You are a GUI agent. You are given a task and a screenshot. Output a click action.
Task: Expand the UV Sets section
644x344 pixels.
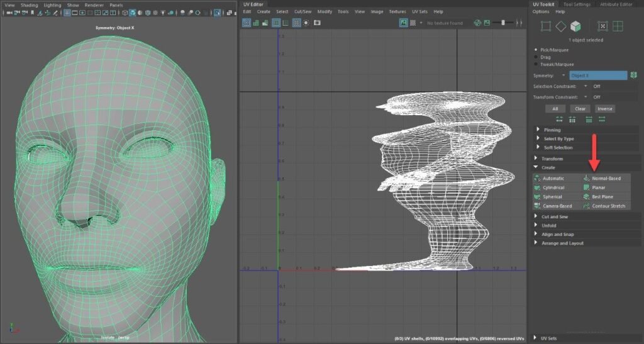535,338
